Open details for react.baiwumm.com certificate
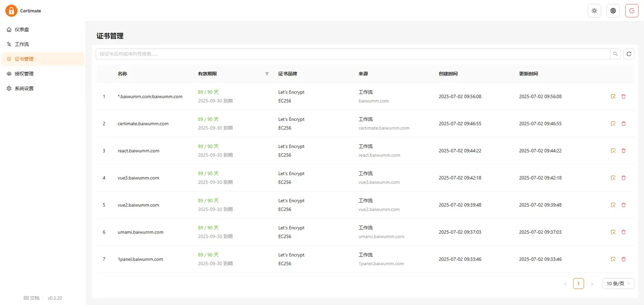The width and height of the screenshot is (644, 305). (613, 151)
